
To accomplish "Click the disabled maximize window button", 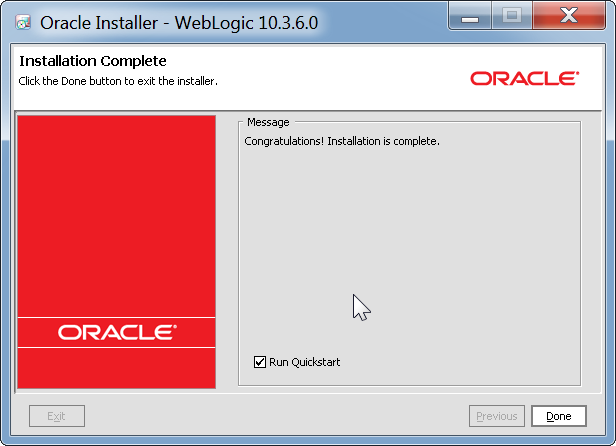I will (512, 16).
